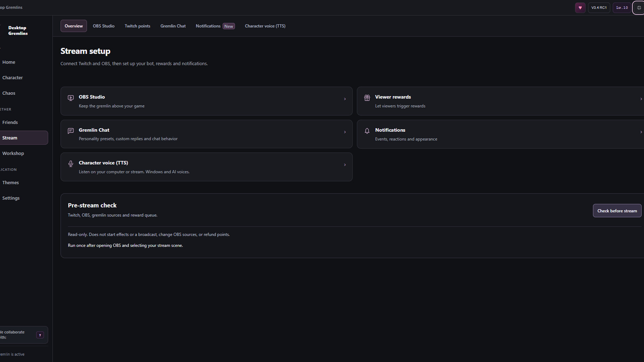Expand the Character voice (TTS) card chevron
The height and width of the screenshot is (362, 644).
pyautogui.click(x=345, y=165)
